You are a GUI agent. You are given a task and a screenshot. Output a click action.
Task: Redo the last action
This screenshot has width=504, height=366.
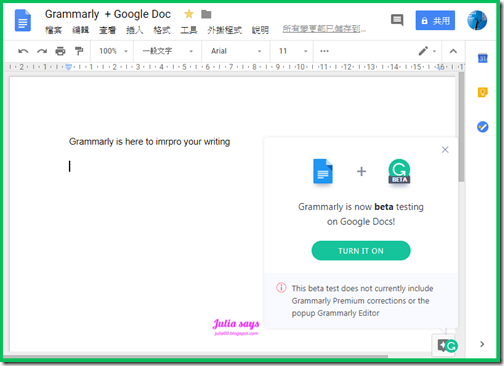(x=42, y=51)
